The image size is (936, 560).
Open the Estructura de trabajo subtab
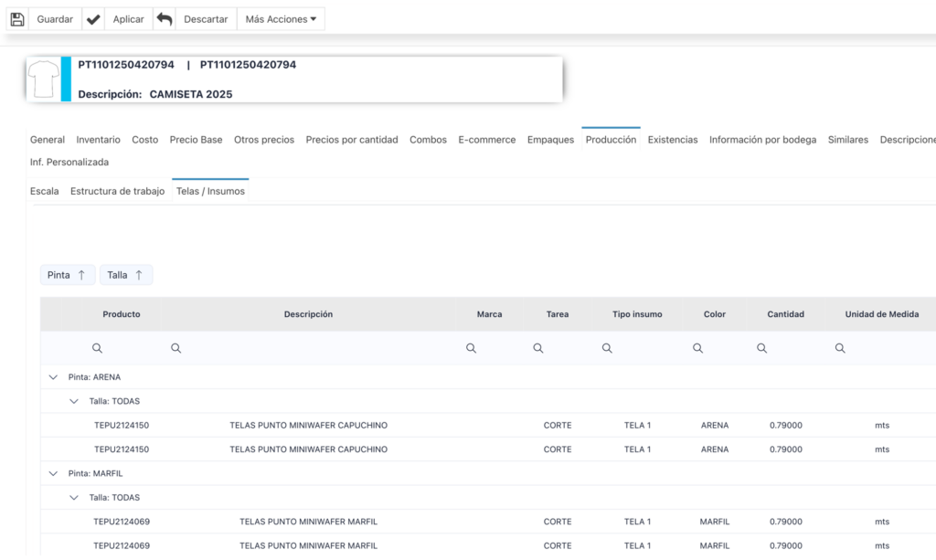point(117,192)
